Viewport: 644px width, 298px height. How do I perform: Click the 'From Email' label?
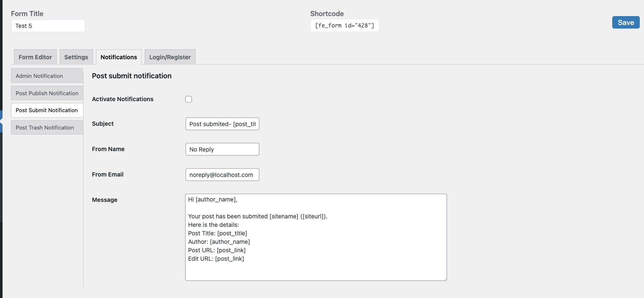pos(108,174)
